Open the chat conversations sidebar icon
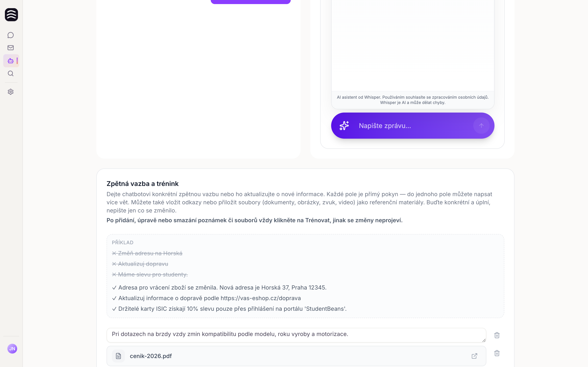Viewport: 588px width, 367px height. click(x=10, y=35)
